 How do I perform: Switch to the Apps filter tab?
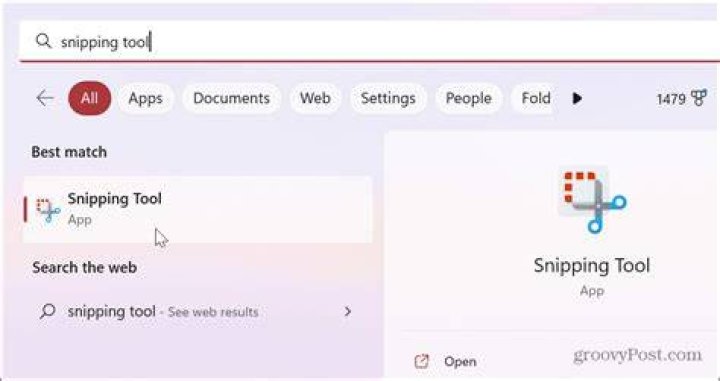click(x=145, y=98)
